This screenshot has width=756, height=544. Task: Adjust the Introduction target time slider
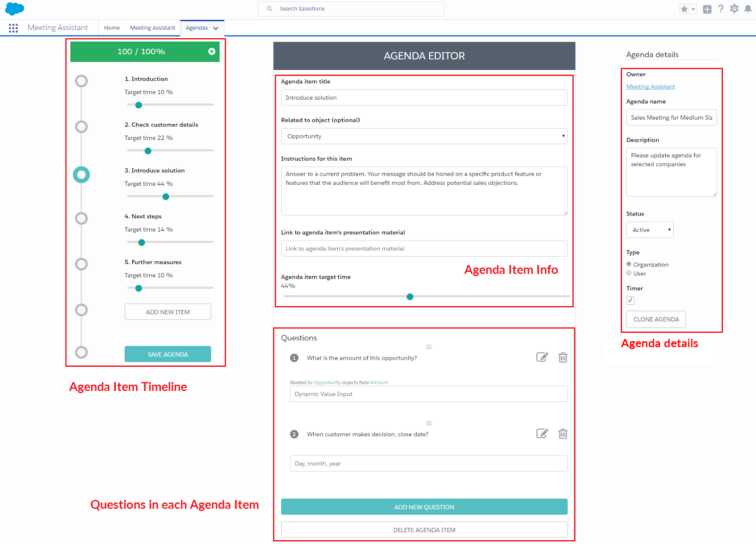click(138, 105)
